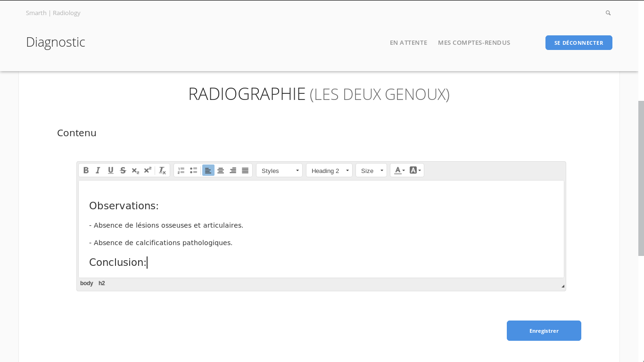The width and height of the screenshot is (644, 362).
Task: Click the Enregistrer button
Action: pyautogui.click(x=544, y=330)
